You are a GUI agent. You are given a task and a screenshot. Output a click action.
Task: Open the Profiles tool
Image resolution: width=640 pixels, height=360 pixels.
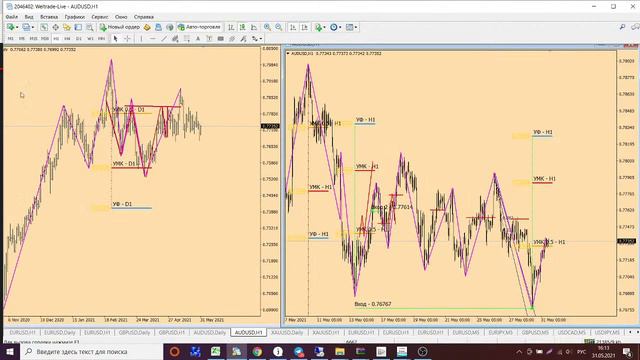(26, 27)
